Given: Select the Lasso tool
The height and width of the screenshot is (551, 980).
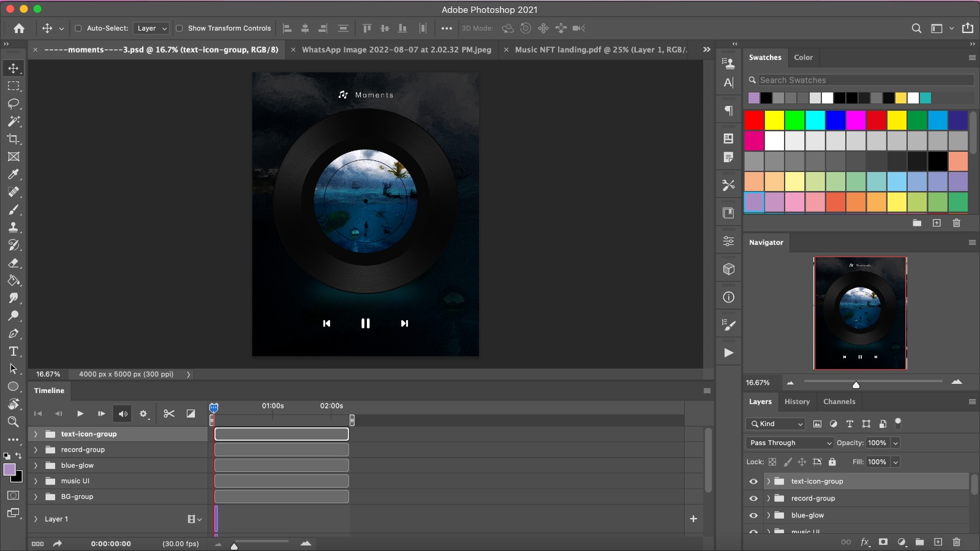Looking at the screenshot, I should click(13, 103).
